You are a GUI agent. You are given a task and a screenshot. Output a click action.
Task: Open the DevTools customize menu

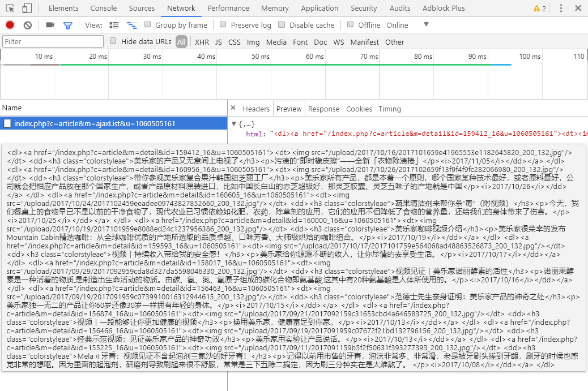561,8
